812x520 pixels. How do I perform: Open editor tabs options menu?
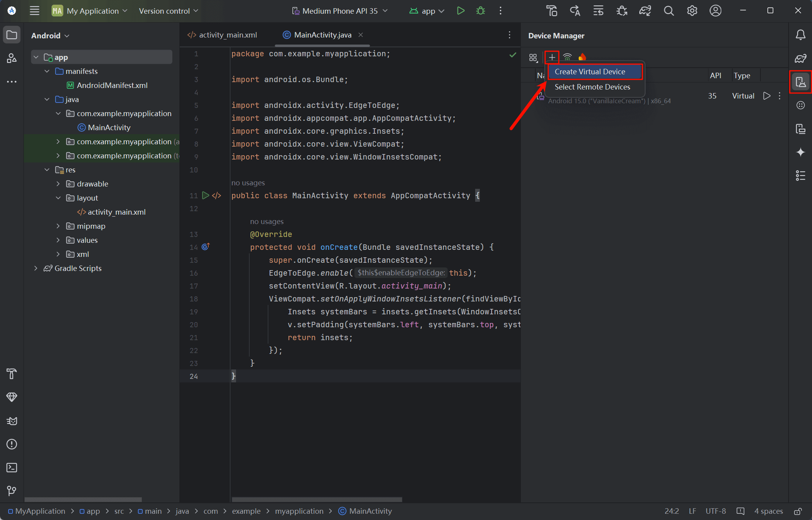tap(510, 35)
